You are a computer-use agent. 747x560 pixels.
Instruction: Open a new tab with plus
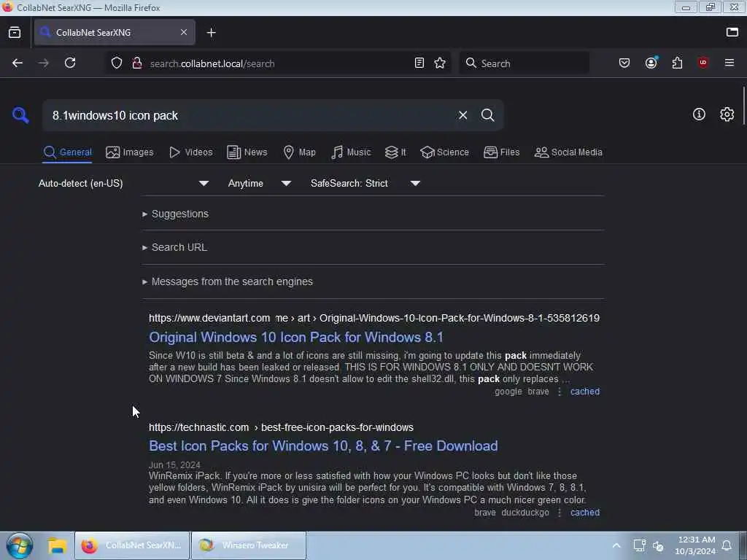click(212, 32)
